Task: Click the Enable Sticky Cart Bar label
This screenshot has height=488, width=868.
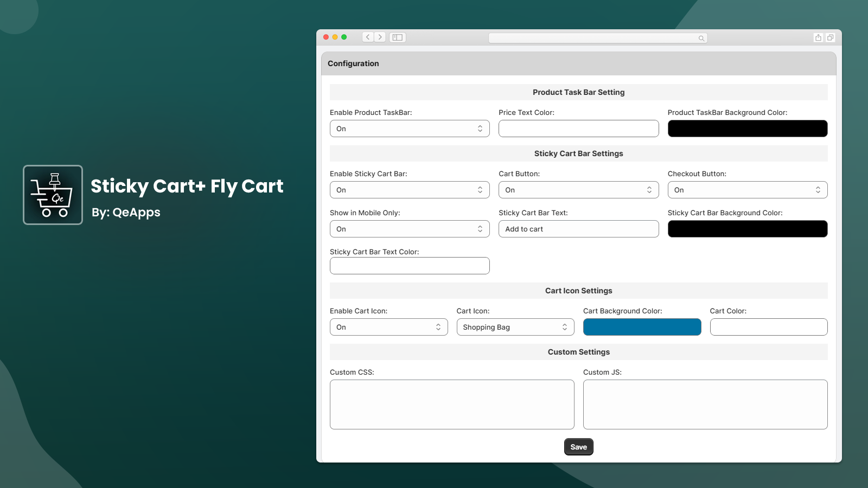Action: (x=368, y=174)
